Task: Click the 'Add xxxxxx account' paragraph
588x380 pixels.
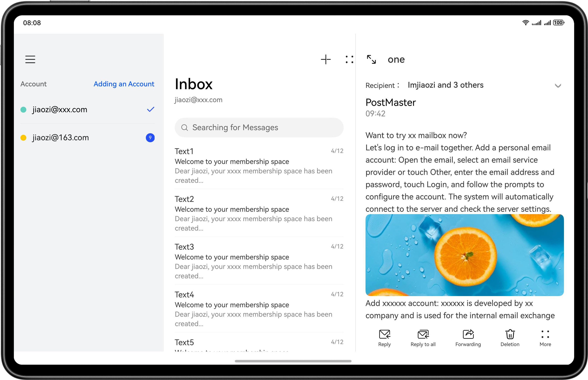Action: coord(460,309)
